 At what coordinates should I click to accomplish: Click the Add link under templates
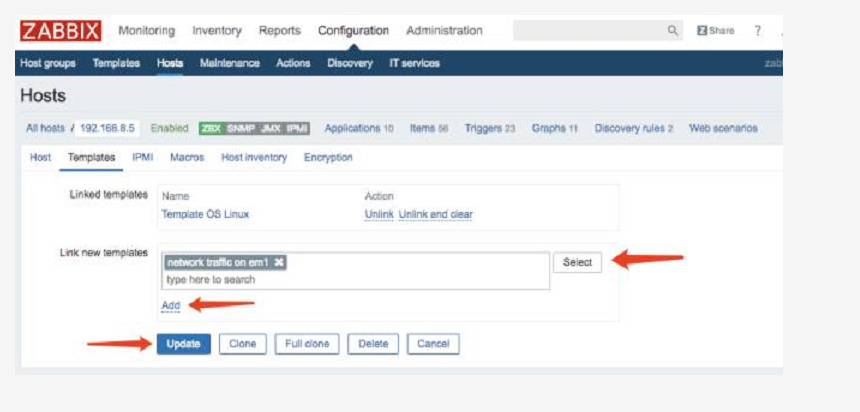coord(171,306)
